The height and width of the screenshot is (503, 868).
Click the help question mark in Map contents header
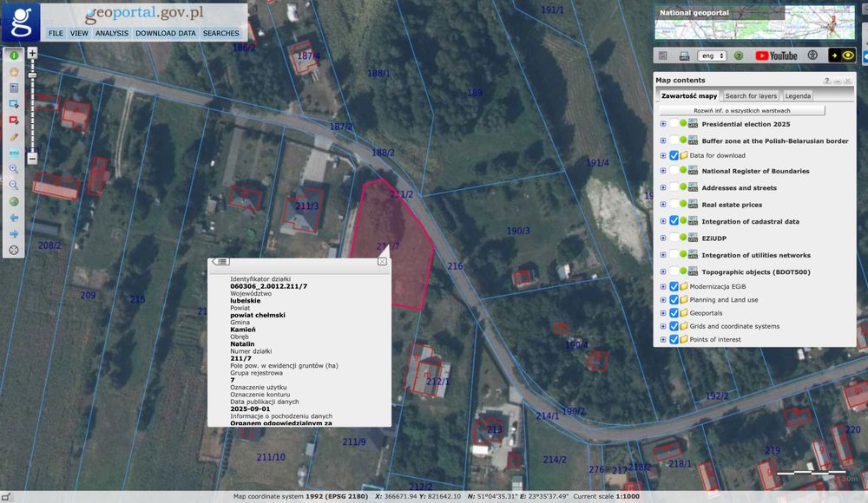826,81
